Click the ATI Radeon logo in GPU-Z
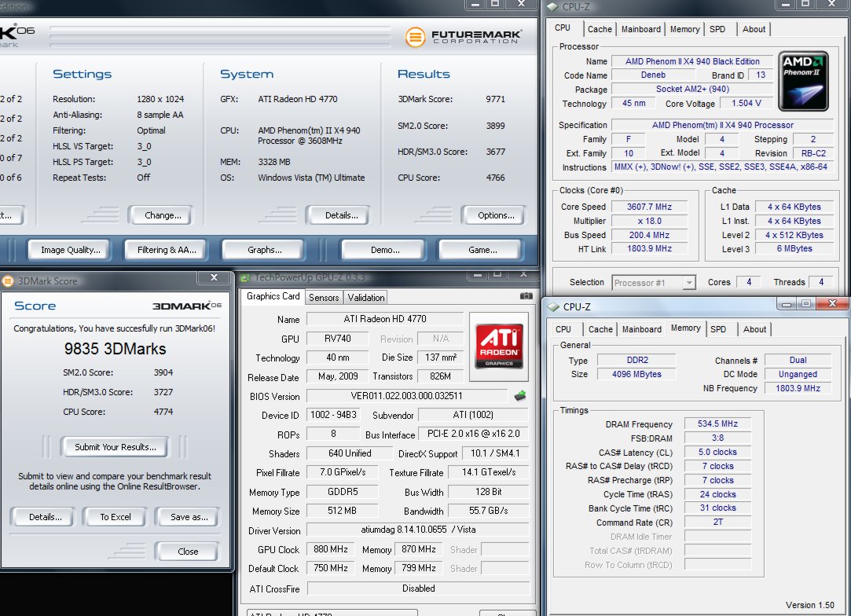The width and height of the screenshot is (851, 616). 499,346
